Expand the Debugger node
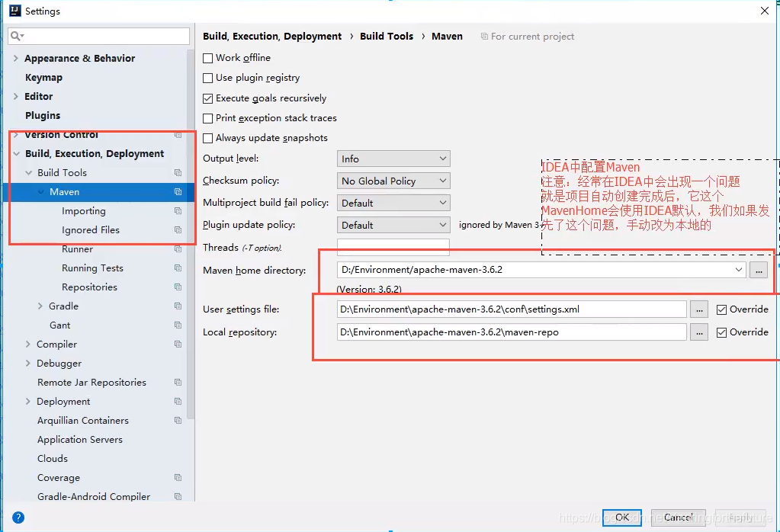The height and width of the screenshot is (532, 780). [x=28, y=364]
